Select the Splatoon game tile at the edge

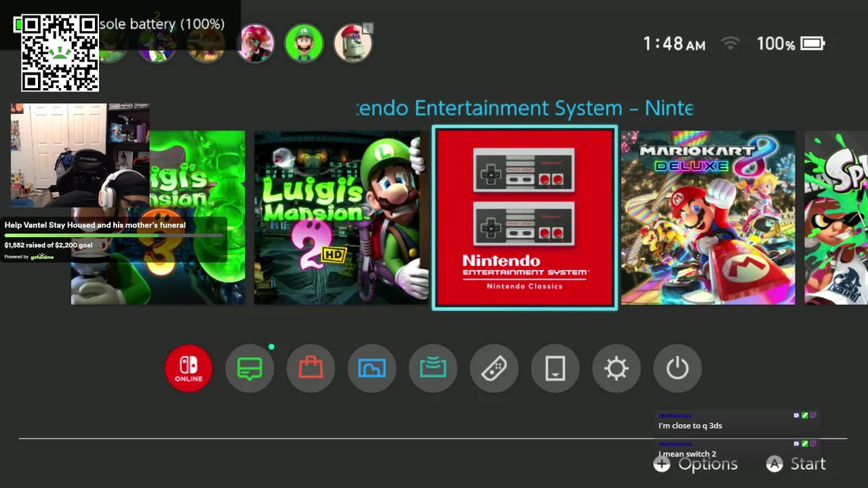click(836, 218)
